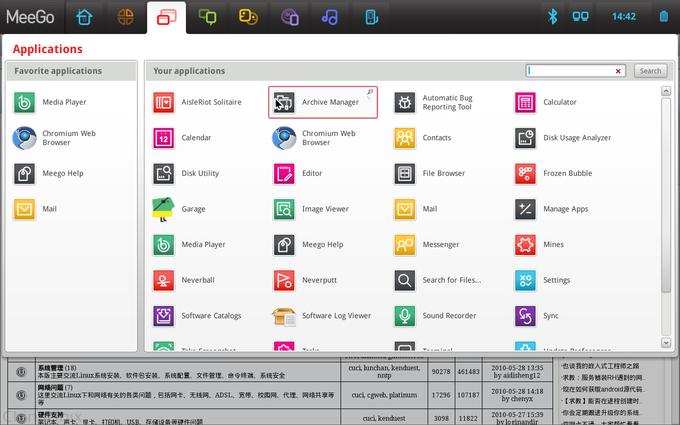
Task: Clear the search field with the red X
Action: point(619,71)
